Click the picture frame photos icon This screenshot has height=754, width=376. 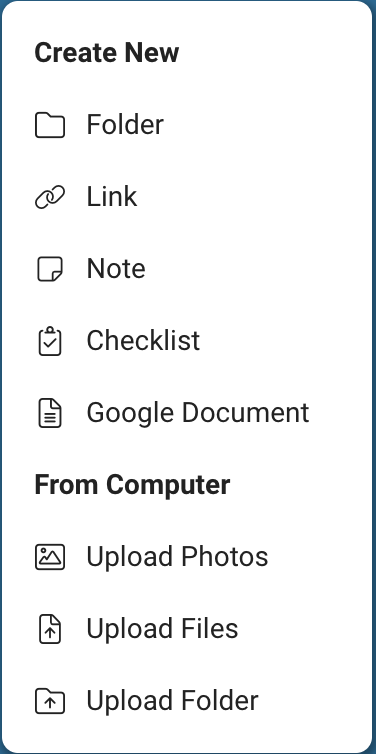point(50,557)
